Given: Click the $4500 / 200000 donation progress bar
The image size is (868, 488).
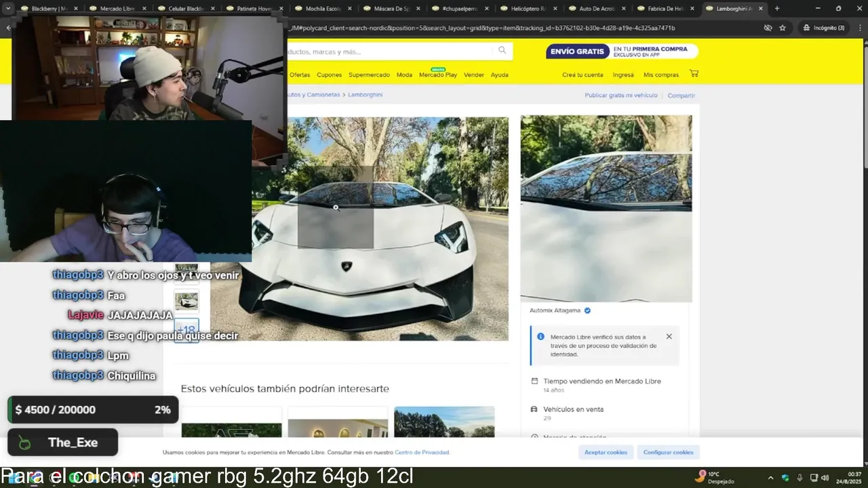Looking at the screenshot, I should tap(93, 409).
